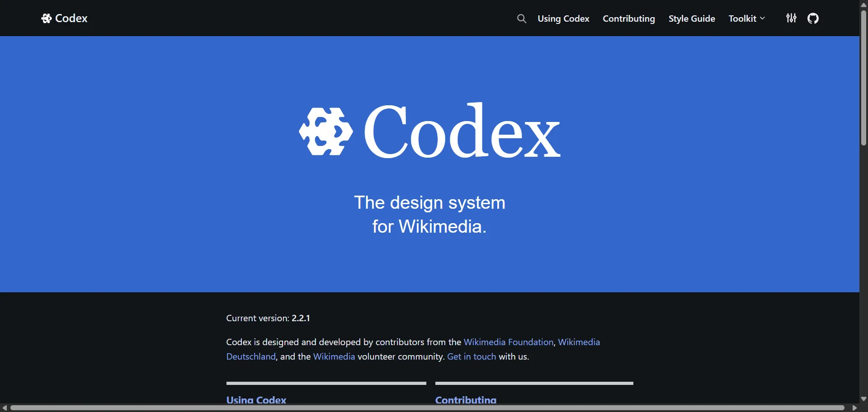Screen dimensions: 868x412
Task: Open the appearance settings sliders icon
Action: (791, 19)
